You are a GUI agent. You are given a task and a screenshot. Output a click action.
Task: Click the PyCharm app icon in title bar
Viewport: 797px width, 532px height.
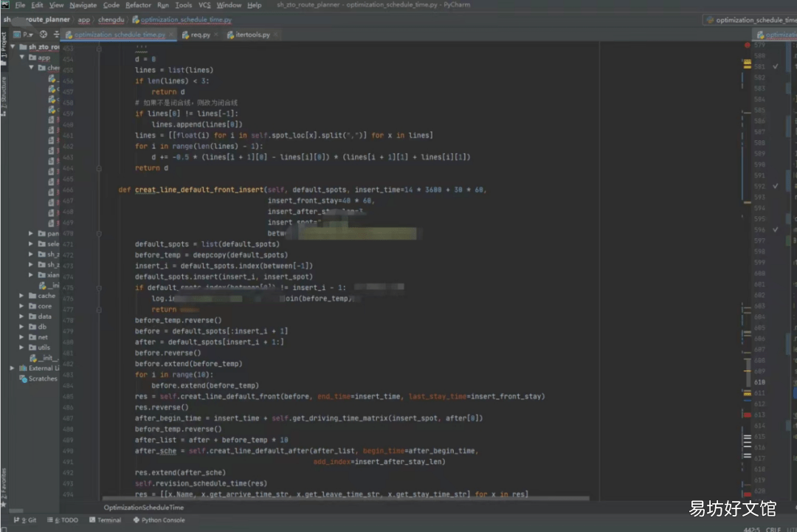pyautogui.click(x=5, y=4)
